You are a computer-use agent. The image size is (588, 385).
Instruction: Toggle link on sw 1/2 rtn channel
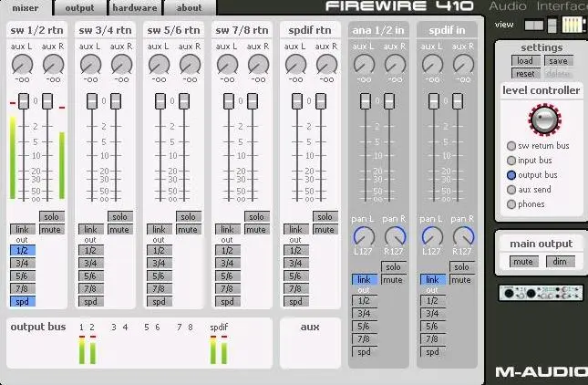click(x=23, y=229)
